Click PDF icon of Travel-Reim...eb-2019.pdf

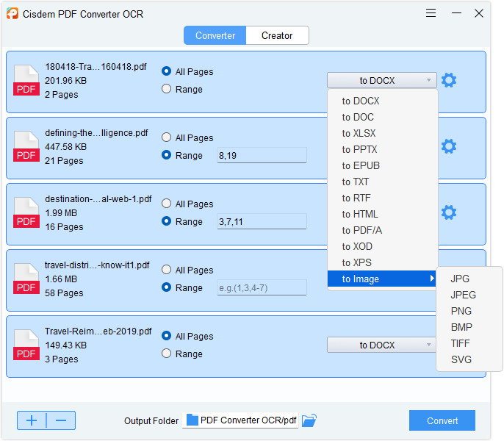26,345
